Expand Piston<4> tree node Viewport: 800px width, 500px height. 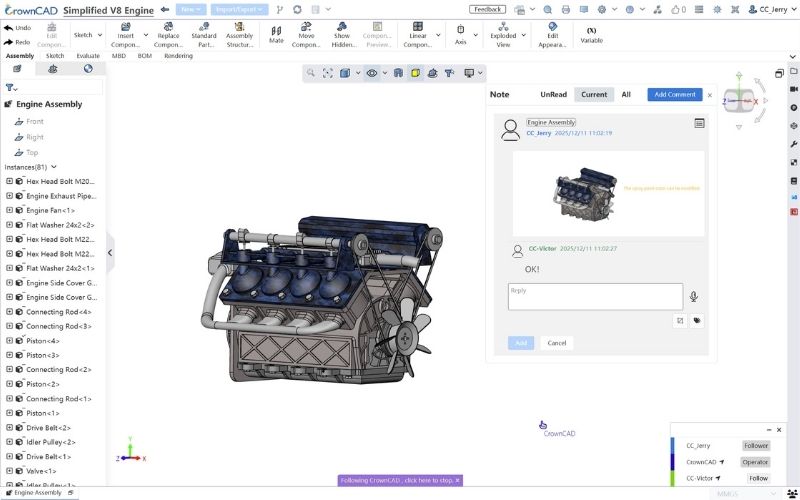[x=9, y=340]
